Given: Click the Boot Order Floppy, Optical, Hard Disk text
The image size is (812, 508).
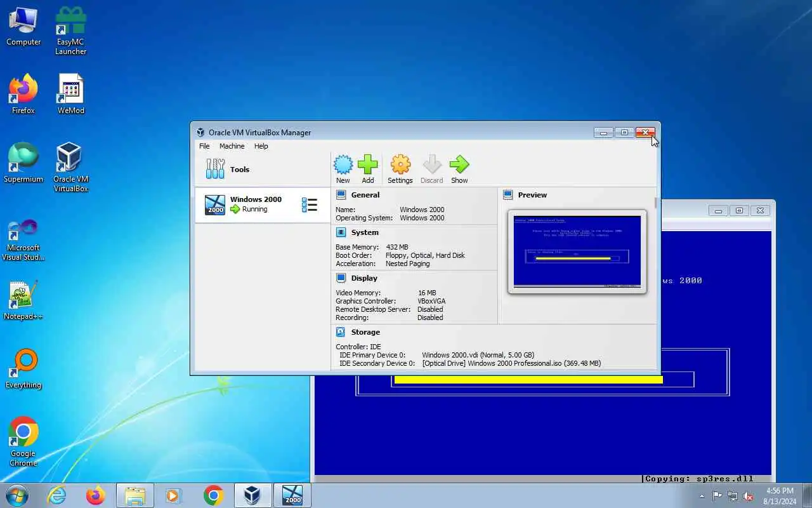Looking at the screenshot, I should [425, 255].
